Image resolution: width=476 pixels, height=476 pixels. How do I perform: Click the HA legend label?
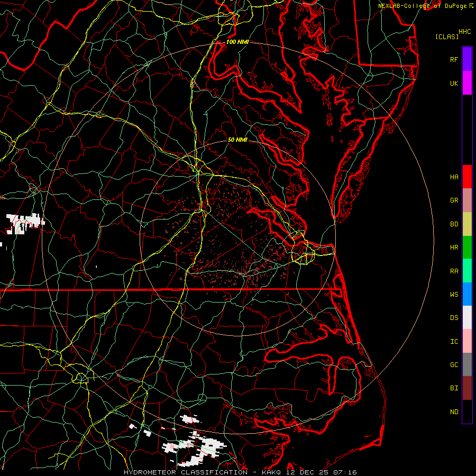[x=454, y=177]
